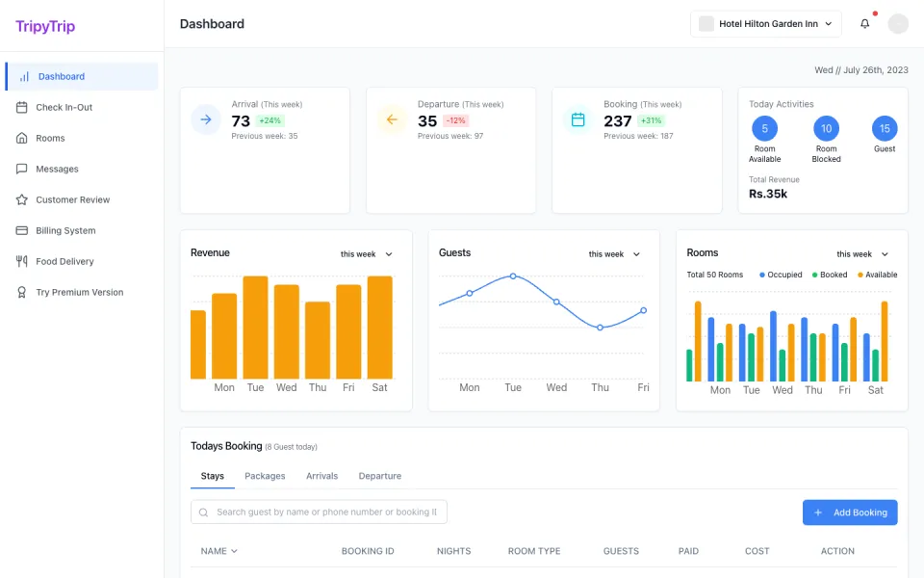Click the Tue revenue bar
The image size is (924, 578).
coord(255,328)
